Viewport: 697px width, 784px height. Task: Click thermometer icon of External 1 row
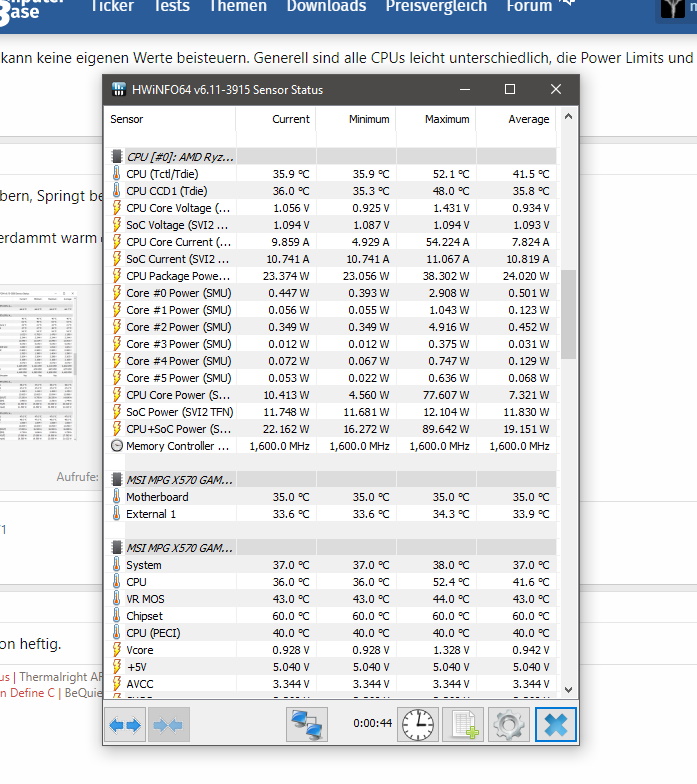116,514
